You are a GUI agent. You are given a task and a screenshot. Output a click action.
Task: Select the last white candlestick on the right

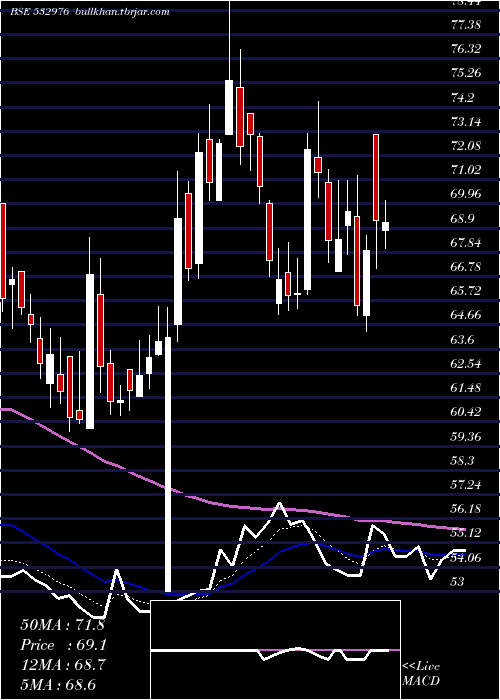click(x=385, y=226)
